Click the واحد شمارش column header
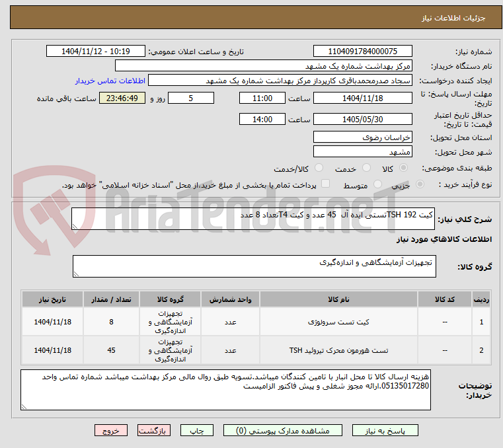This screenshot has width=503, height=448. (x=230, y=299)
